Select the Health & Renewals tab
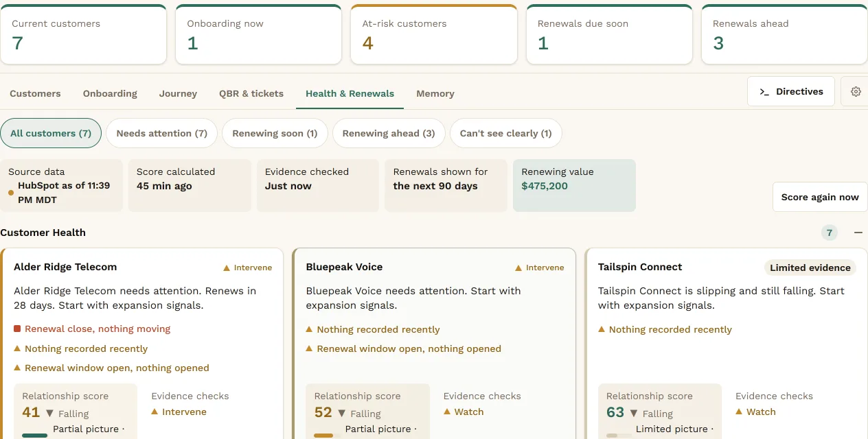The image size is (868, 439). pos(350,93)
